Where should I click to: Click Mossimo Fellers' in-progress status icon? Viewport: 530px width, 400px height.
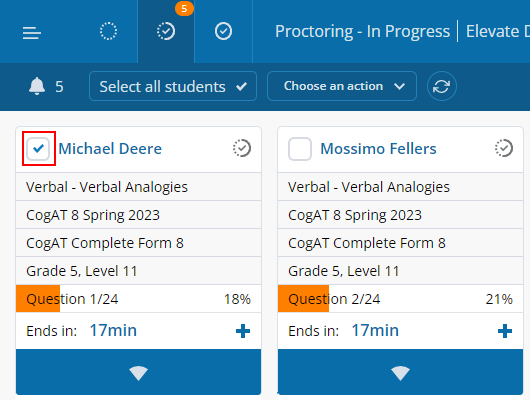504,148
